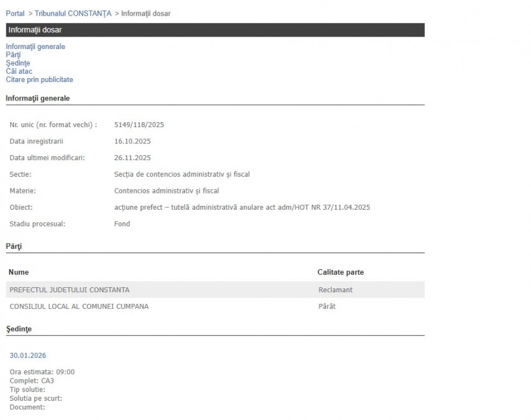Open the 30.01.2026 hearing date link
This screenshot has width=531, height=420.
click(27, 355)
